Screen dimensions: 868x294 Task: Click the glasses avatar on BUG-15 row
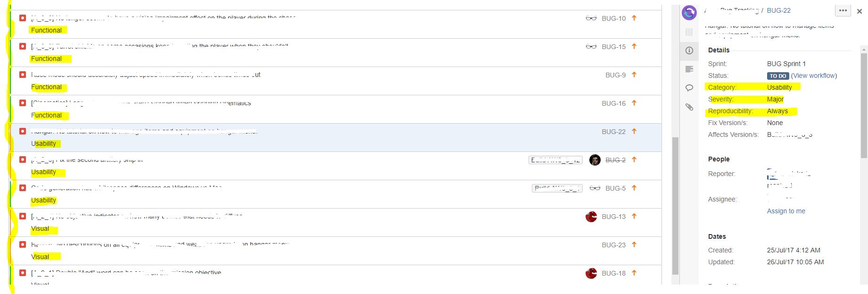pos(591,47)
